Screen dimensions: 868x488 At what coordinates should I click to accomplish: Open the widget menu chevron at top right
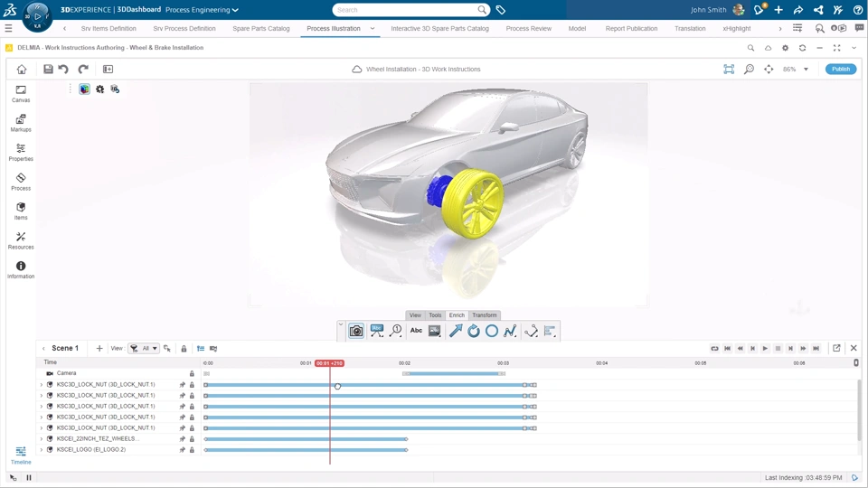coord(854,48)
